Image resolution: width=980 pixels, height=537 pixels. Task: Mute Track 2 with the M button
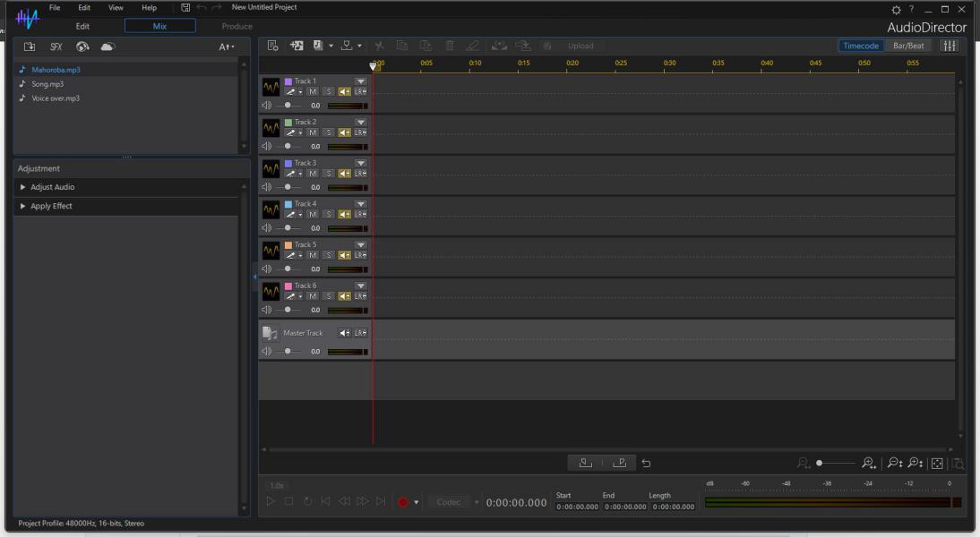click(x=313, y=132)
